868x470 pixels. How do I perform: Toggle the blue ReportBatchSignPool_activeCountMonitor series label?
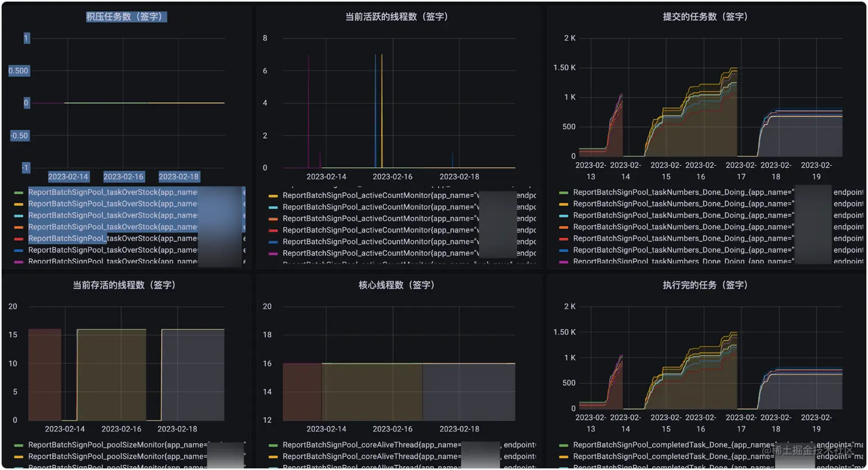pos(381,242)
